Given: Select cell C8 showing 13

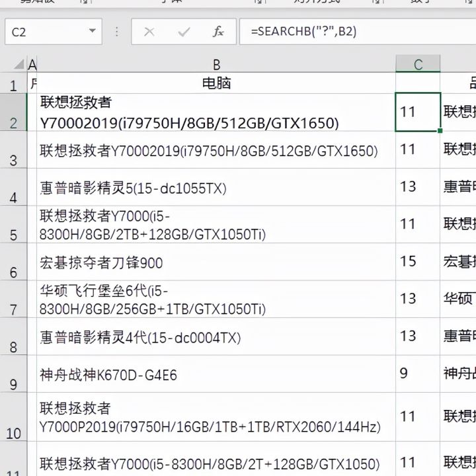Looking at the screenshot, I should (x=418, y=337).
